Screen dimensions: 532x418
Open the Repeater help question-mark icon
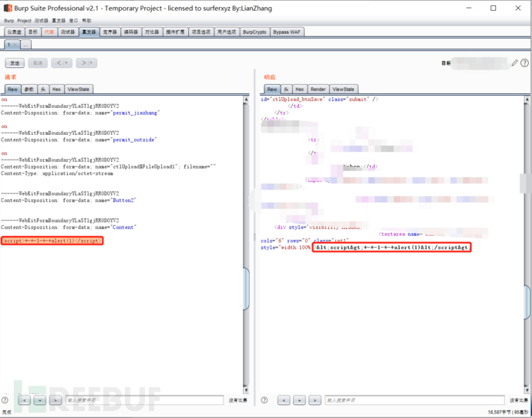click(524, 62)
